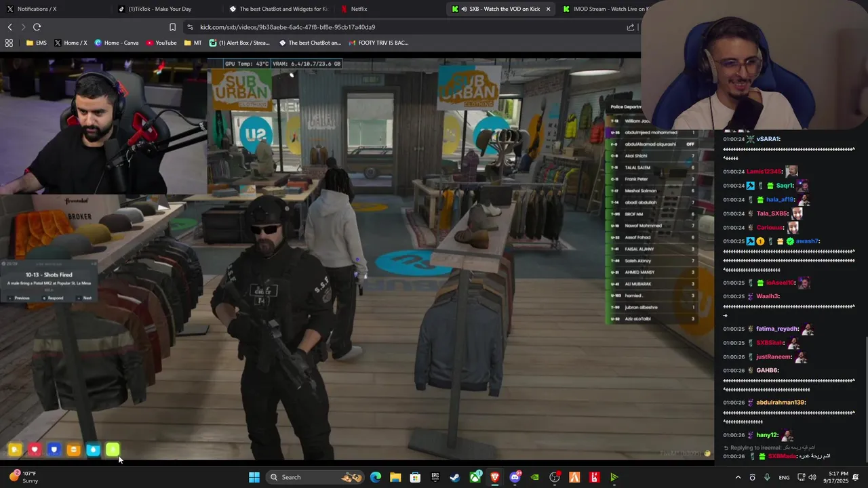Screen dimensions: 868x488
Task: Open chat user vSARA1's profile
Action: tap(768, 139)
